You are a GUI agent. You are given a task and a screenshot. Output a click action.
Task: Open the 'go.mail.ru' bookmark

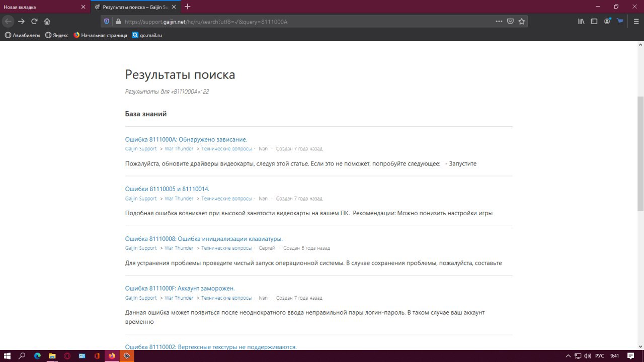coord(147,35)
